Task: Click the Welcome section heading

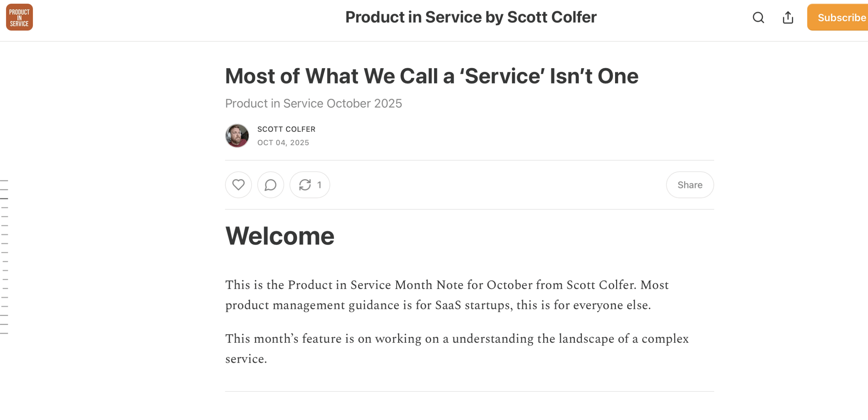Action: [280, 236]
